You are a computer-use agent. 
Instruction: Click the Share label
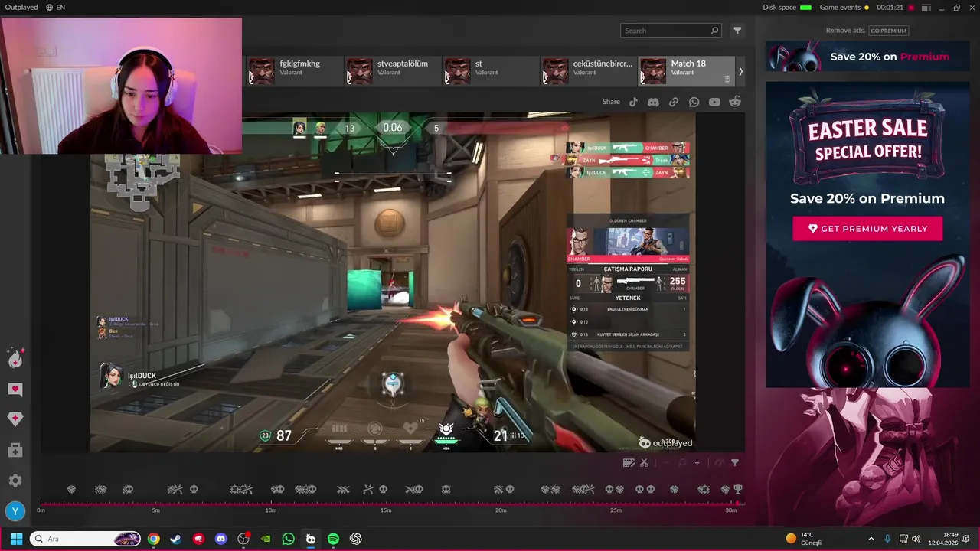(611, 102)
